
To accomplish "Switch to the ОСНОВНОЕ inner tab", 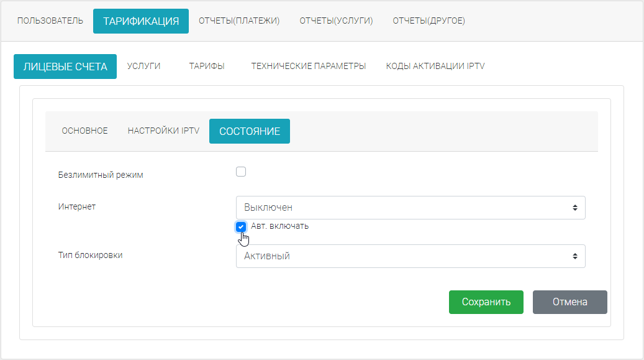I will click(84, 131).
